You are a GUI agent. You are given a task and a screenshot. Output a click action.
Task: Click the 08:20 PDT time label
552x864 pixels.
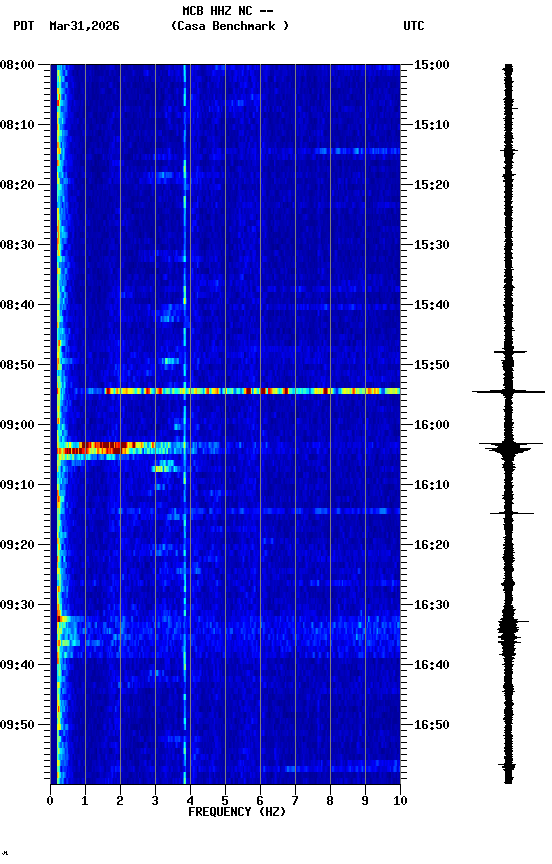point(17,185)
